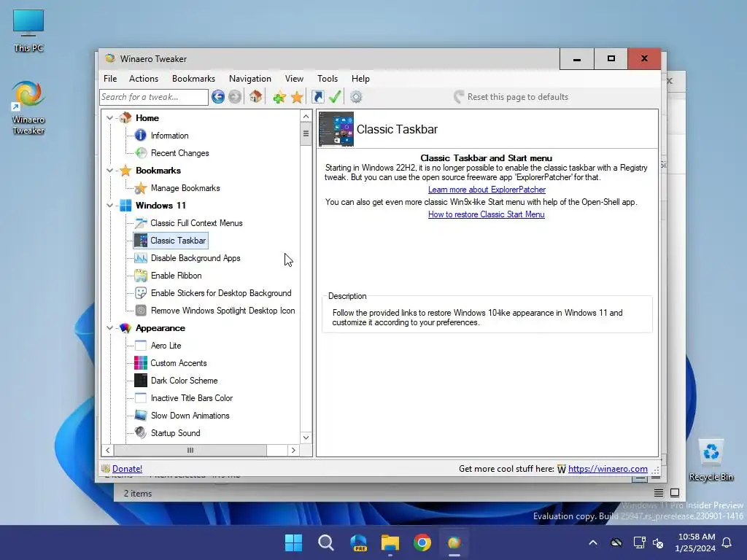Click the horizontal tree scrollbar thumb
The height and width of the screenshot is (560, 747).
point(190,450)
